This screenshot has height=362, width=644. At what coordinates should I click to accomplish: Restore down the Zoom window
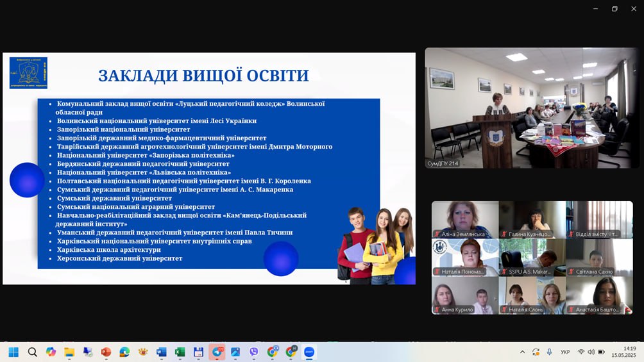tap(614, 8)
